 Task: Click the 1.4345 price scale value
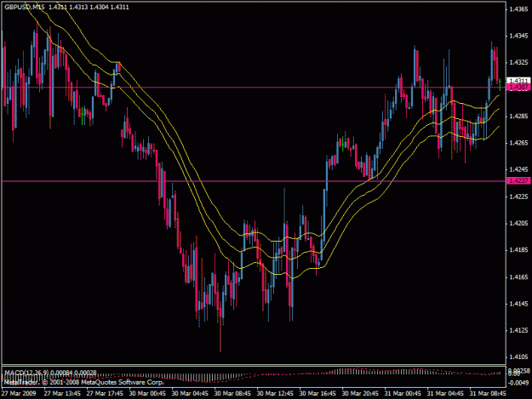[x=518, y=36]
